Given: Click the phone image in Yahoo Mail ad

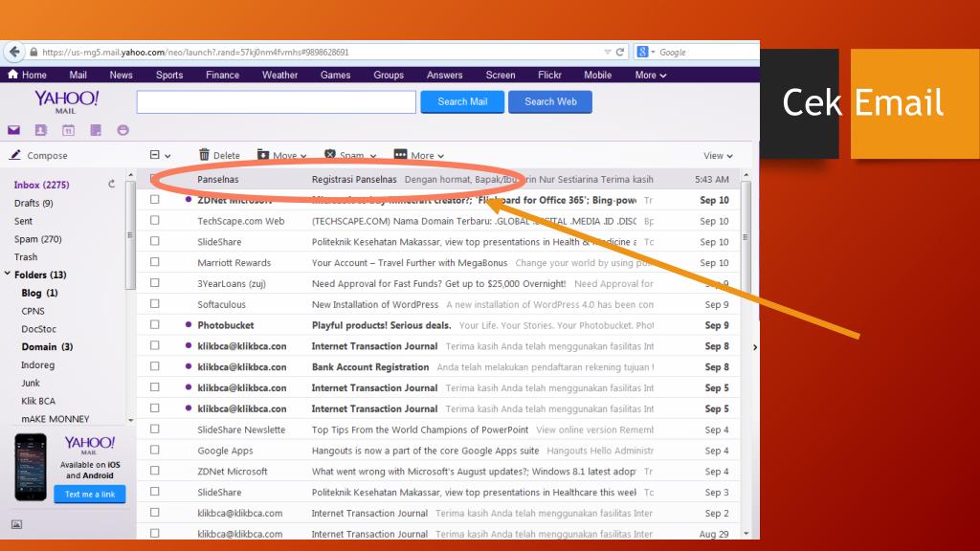Looking at the screenshot, I should (31, 467).
